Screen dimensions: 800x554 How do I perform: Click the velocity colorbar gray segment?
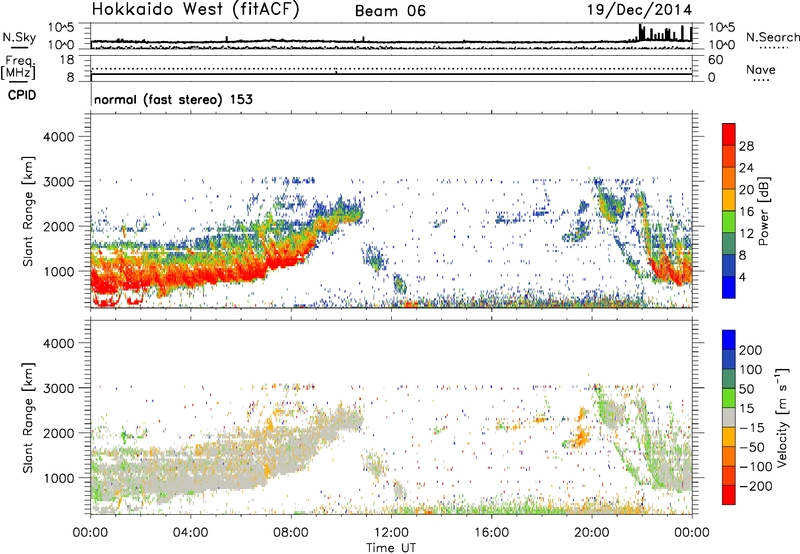click(729, 417)
